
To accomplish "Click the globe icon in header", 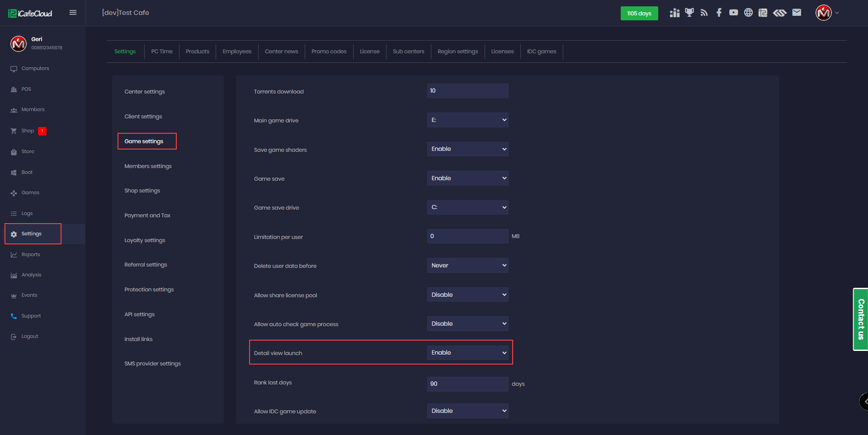I will [x=748, y=13].
